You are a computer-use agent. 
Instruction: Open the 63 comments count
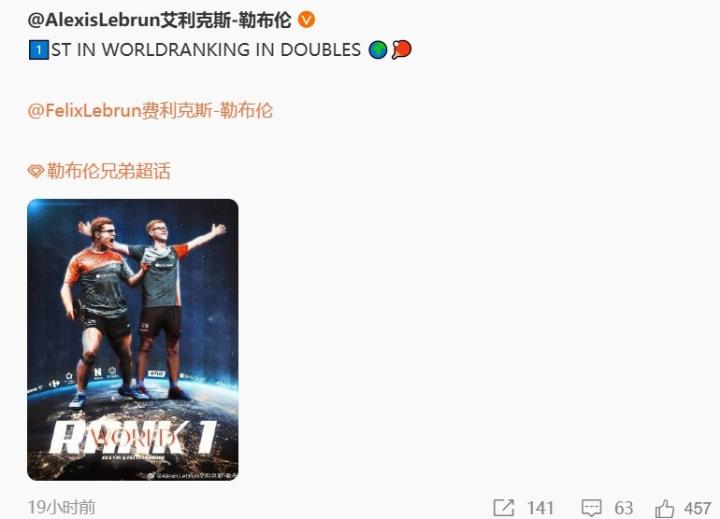[624, 508]
